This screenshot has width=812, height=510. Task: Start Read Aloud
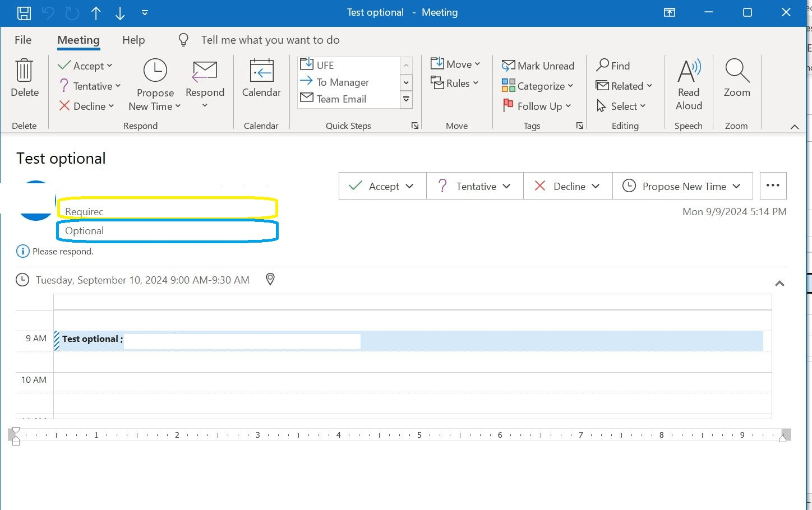pyautogui.click(x=689, y=84)
